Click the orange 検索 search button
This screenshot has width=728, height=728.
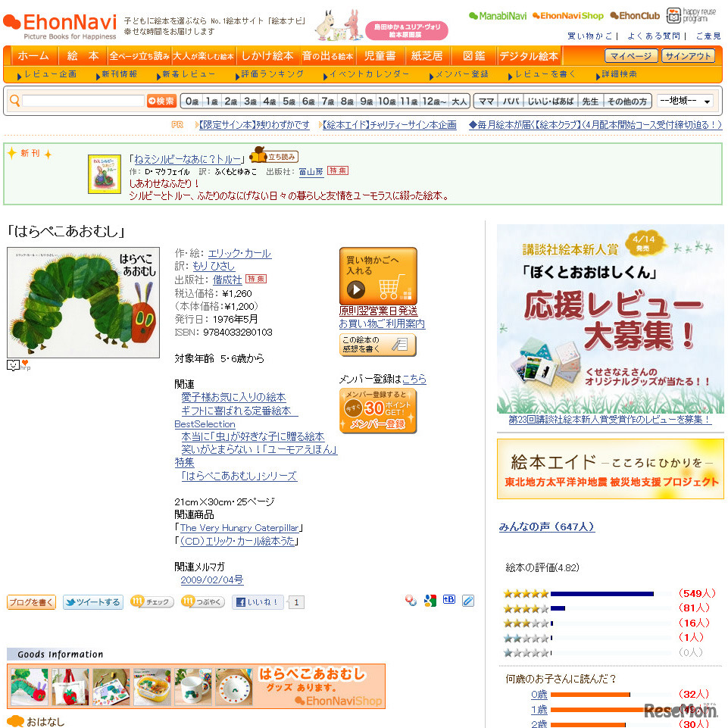pyautogui.click(x=161, y=101)
